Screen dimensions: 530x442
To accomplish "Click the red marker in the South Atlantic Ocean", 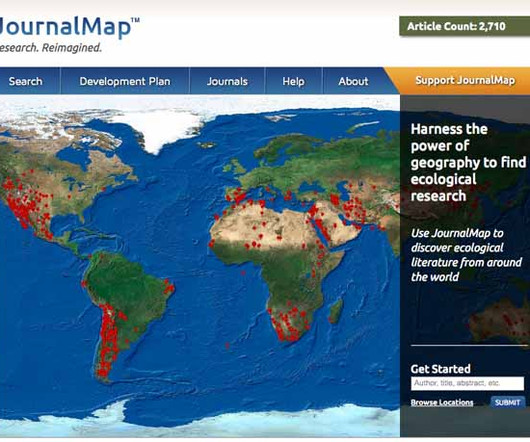I will click(x=227, y=345).
